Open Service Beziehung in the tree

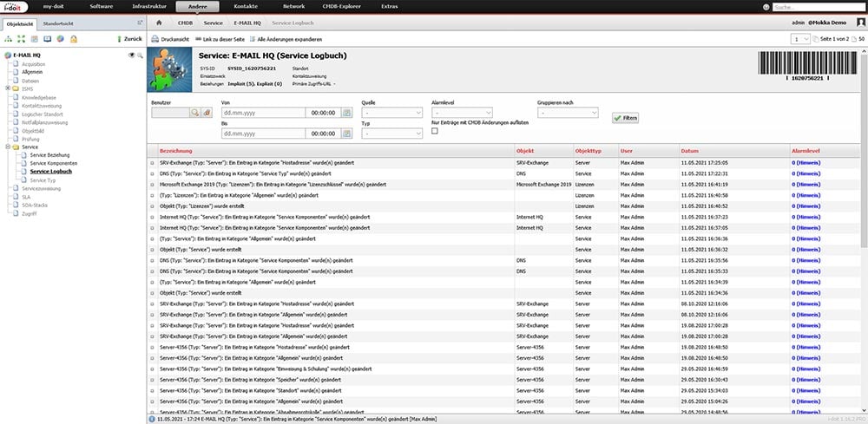(x=49, y=155)
